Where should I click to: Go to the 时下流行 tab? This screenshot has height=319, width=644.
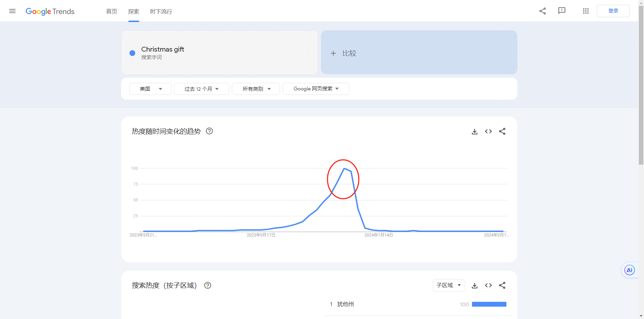pyautogui.click(x=161, y=11)
